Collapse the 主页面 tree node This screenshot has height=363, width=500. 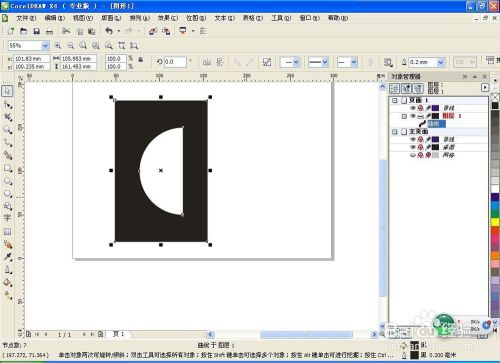tap(395, 132)
